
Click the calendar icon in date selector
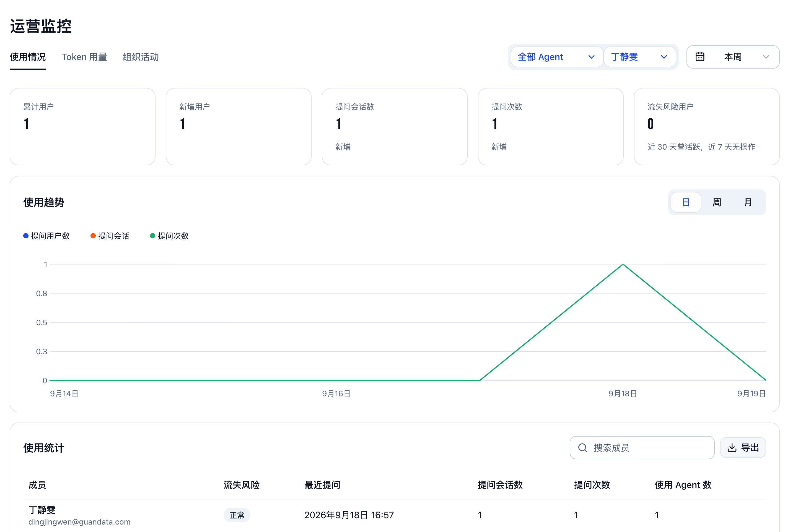click(x=700, y=57)
